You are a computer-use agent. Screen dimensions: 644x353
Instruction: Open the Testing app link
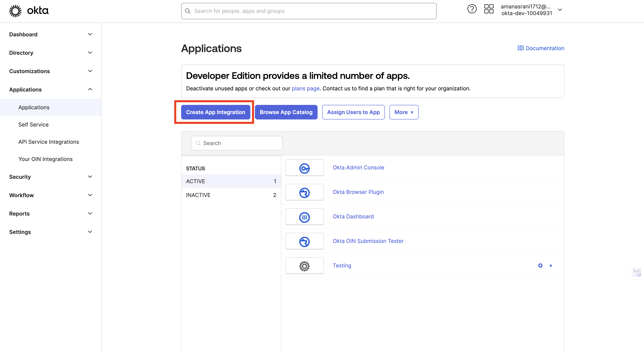[342, 265]
